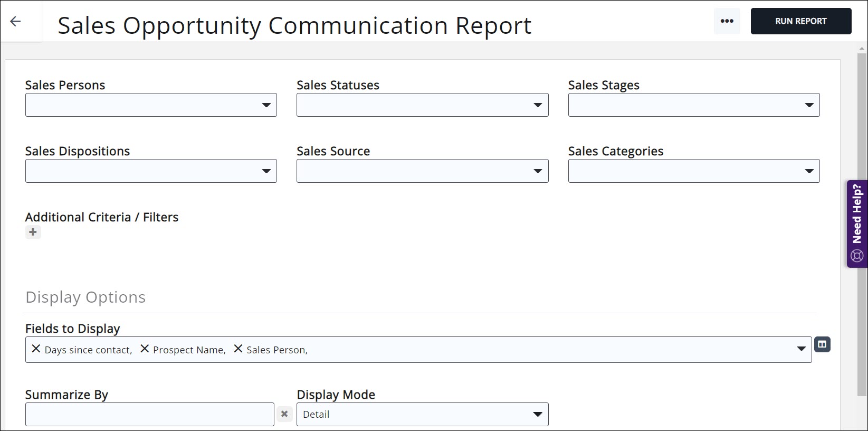The width and height of the screenshot is (868, 431).
Task: Click the Run Report button
Action: click(800, 21)
